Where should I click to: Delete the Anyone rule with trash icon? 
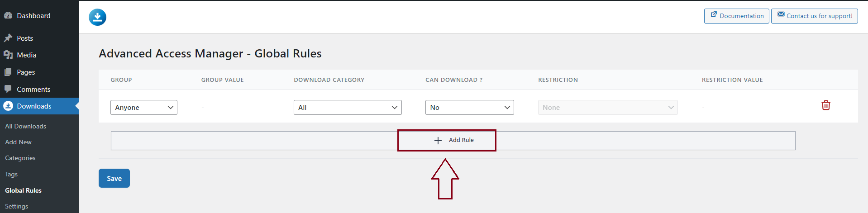pos(826,105)
